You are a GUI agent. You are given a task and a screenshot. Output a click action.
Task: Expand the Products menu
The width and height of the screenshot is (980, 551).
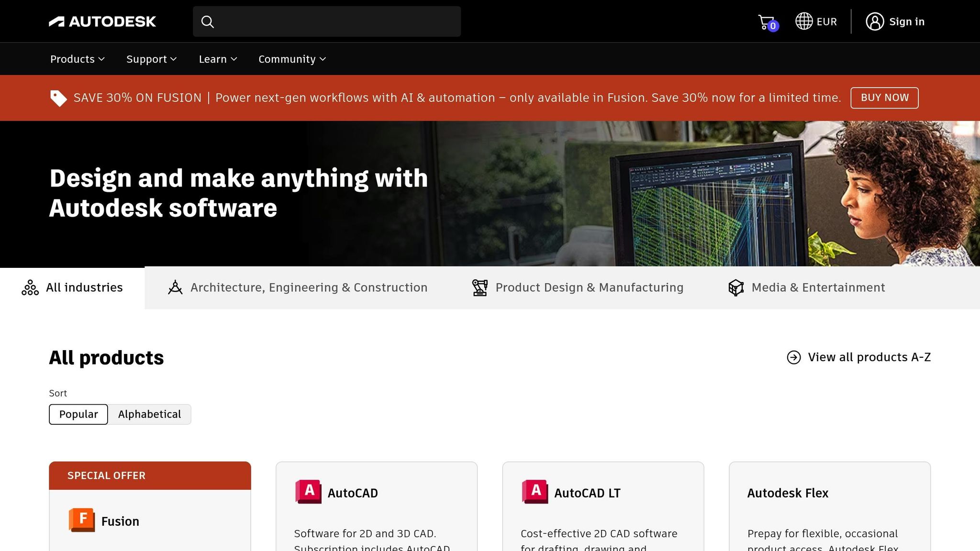point(77,59)
